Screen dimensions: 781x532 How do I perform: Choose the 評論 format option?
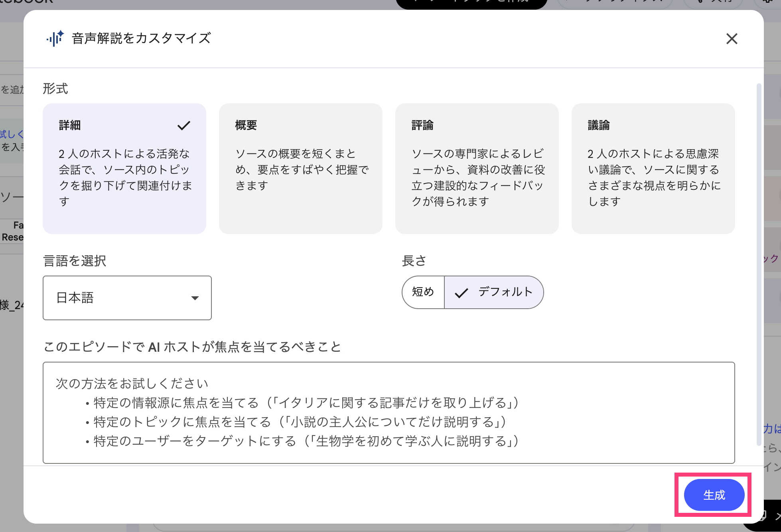coord(477,168)
